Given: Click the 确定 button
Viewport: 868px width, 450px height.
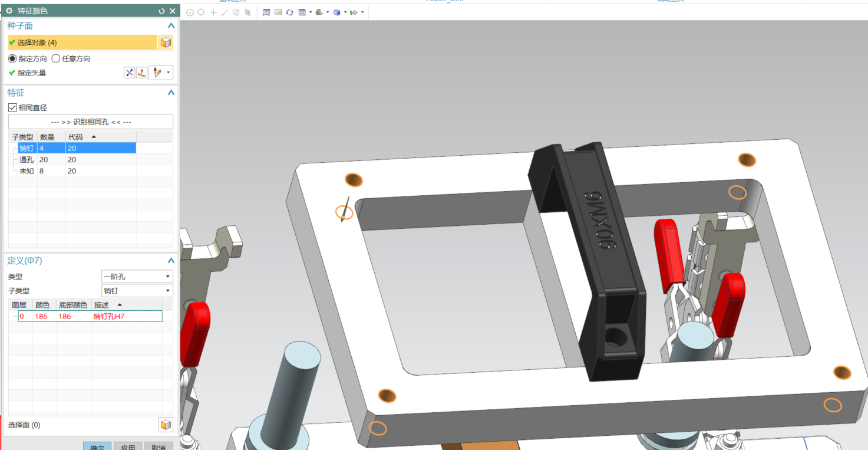Looking at the screenshot, I should [x=97, y=446].
